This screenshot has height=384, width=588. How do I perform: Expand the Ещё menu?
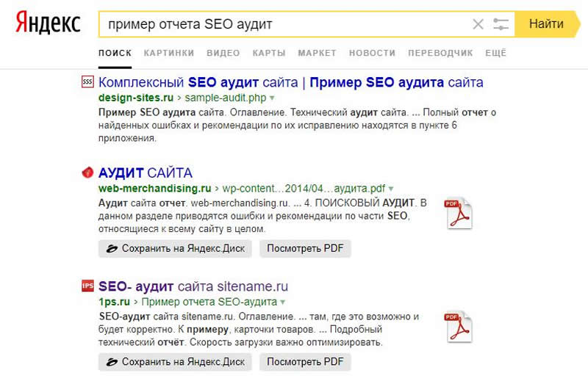click(x=495, y=53)
